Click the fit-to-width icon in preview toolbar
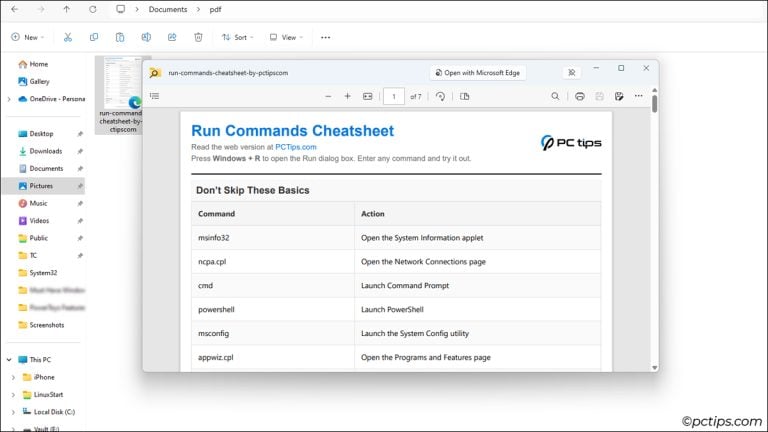This screenshot has height=432, width=768. click(x=367, y=96)
